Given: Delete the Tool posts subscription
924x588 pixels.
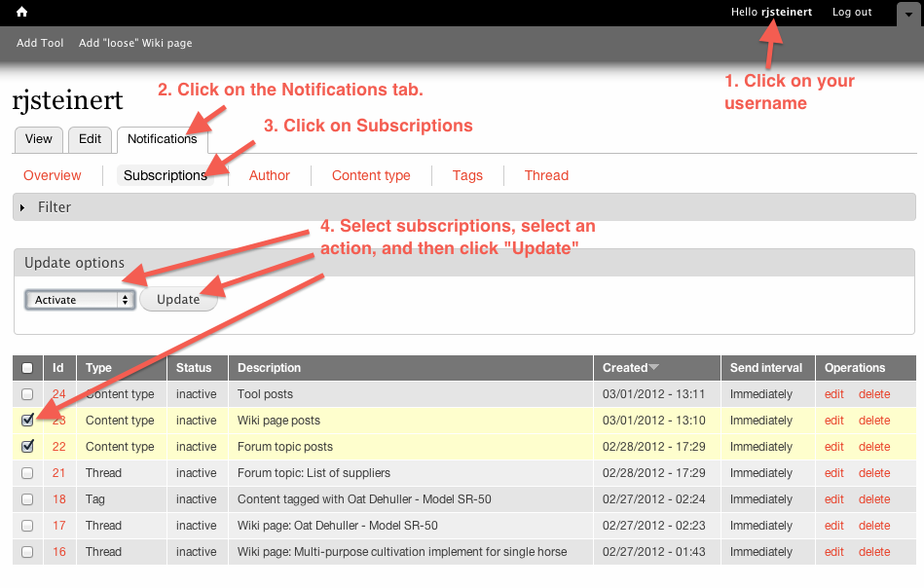Looking at the screenshot, I should coord(874,394).
